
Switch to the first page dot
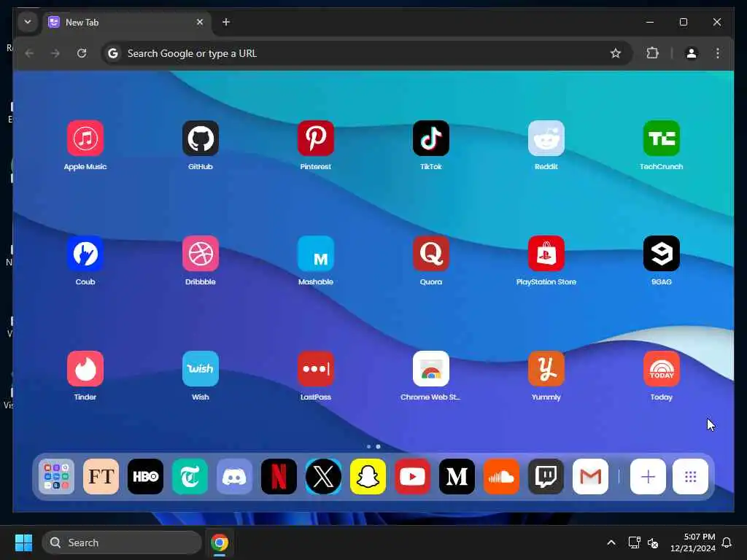[368, 447]
